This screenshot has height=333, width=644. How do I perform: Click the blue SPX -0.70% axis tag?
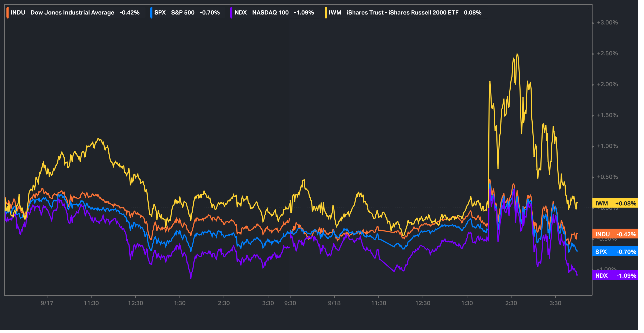[615, 252]
